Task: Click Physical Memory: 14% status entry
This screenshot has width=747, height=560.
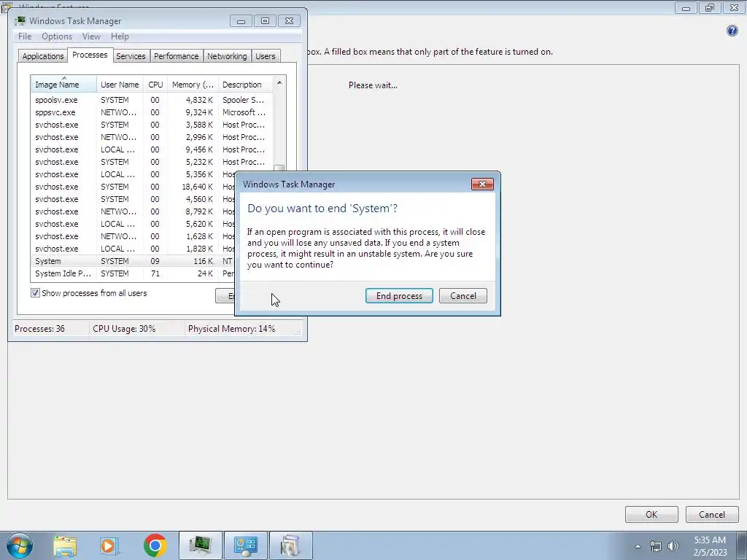Action: 231,329
